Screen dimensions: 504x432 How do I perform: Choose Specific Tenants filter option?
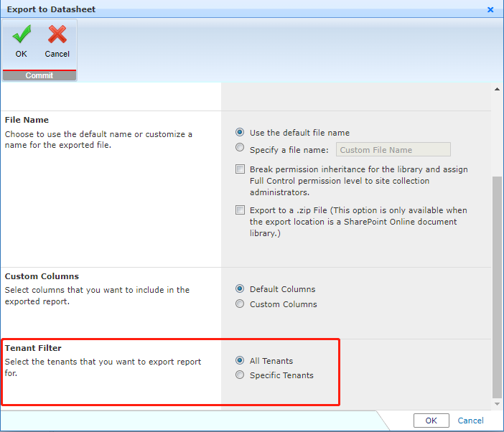pos(240,375)
